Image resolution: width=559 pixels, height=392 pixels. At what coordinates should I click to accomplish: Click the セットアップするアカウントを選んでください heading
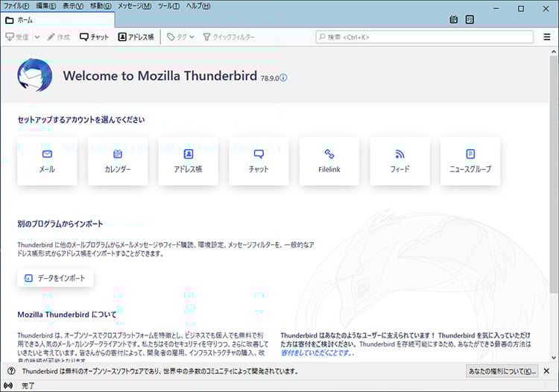point(81,120)
